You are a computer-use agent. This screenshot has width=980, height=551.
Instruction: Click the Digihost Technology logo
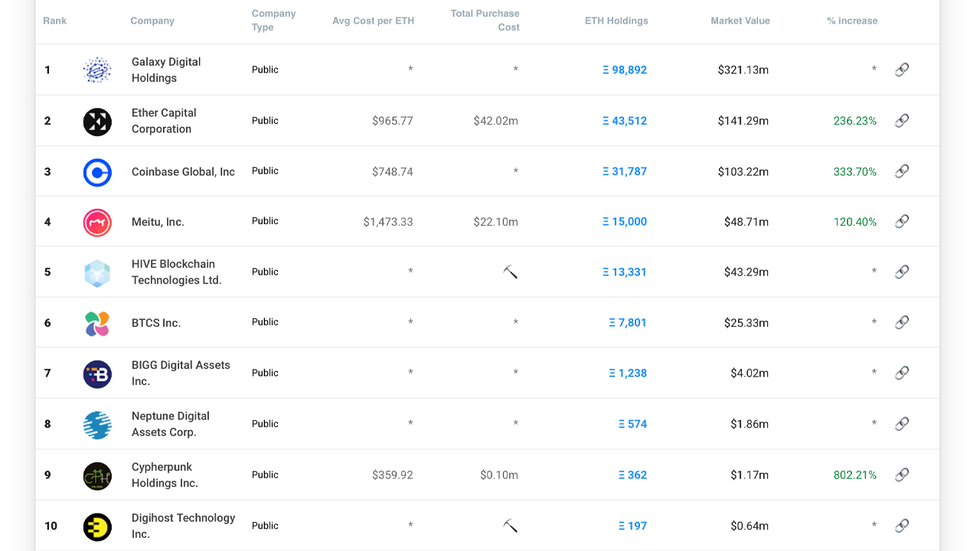pos(97,527)
